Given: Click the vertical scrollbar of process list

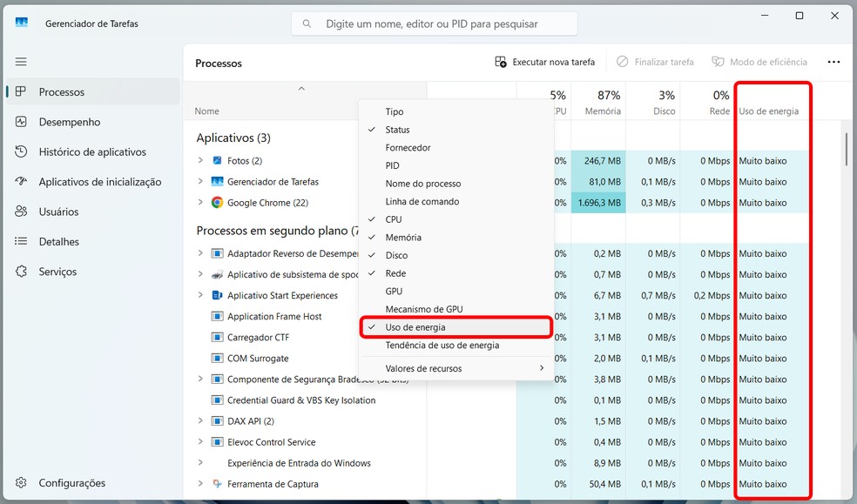Looking at the screenshot, I should click(x=846, y=148).
